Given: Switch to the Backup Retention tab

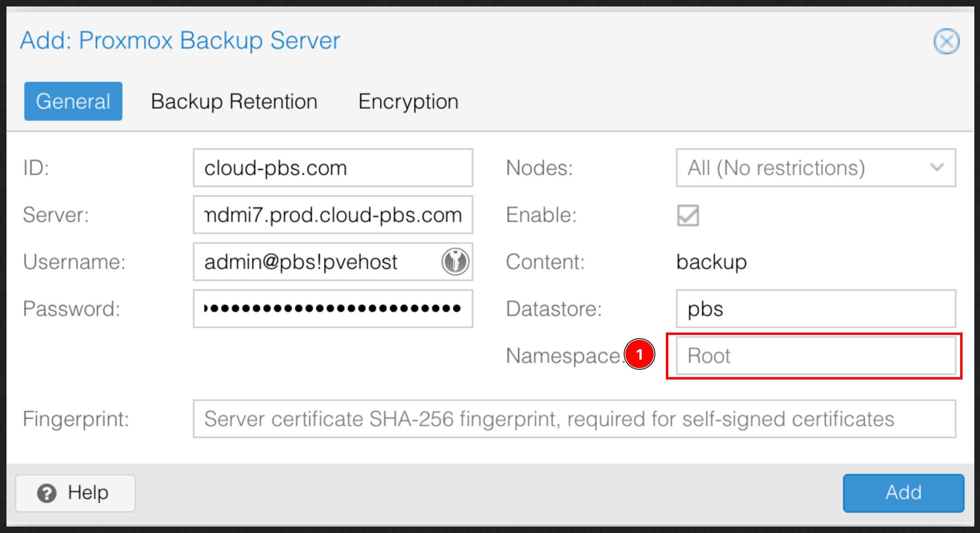Looking at the screenshot, I should (x=234, y=101).
